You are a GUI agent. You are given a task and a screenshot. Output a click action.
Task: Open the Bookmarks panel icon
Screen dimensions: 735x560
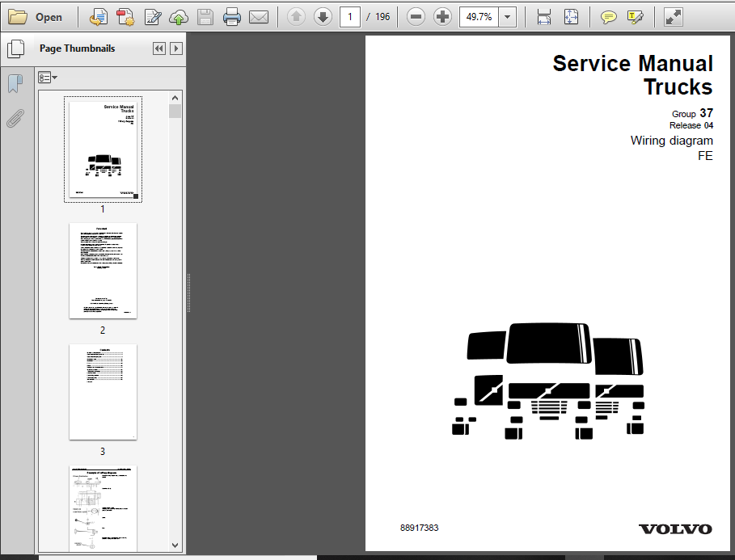[x=15, y=84]
